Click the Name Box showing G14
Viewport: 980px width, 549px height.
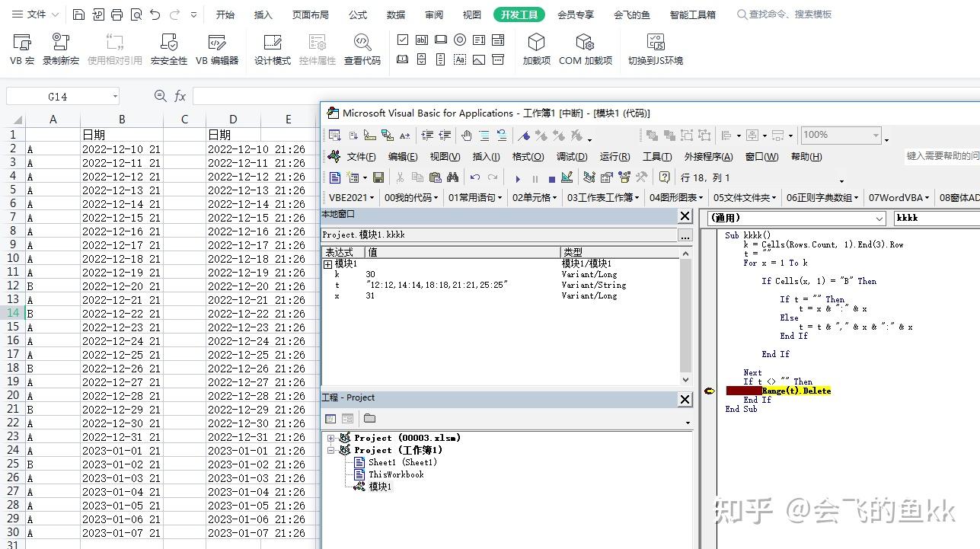click(x=58, y=97)
